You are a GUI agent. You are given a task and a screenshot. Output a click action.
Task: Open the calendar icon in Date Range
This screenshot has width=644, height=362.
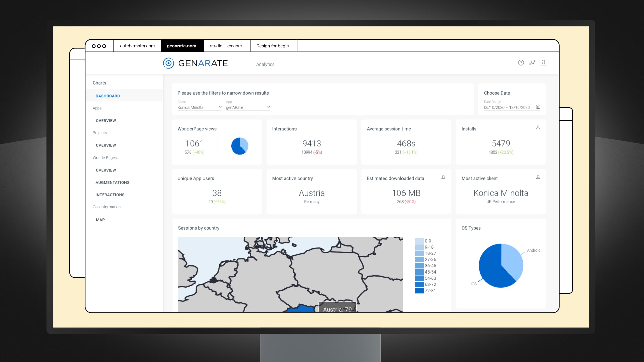click(x=538, y=107)
